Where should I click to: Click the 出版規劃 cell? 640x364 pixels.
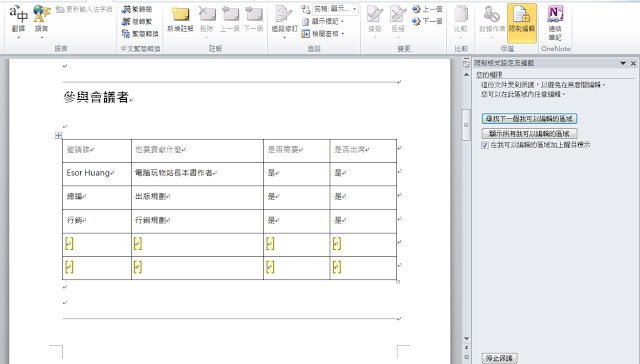(x=197, y=197)
